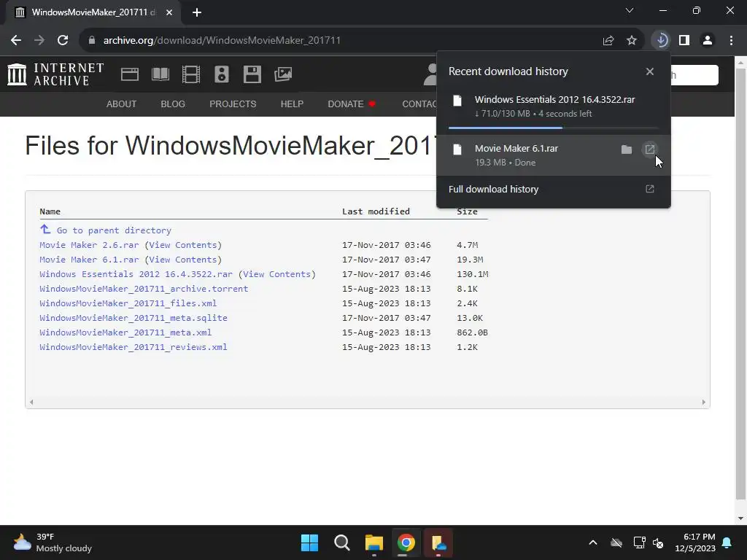Close the WindowsMovieMaker_201711 tab
The height and width of the screenshot is (560, 747).
169,12
